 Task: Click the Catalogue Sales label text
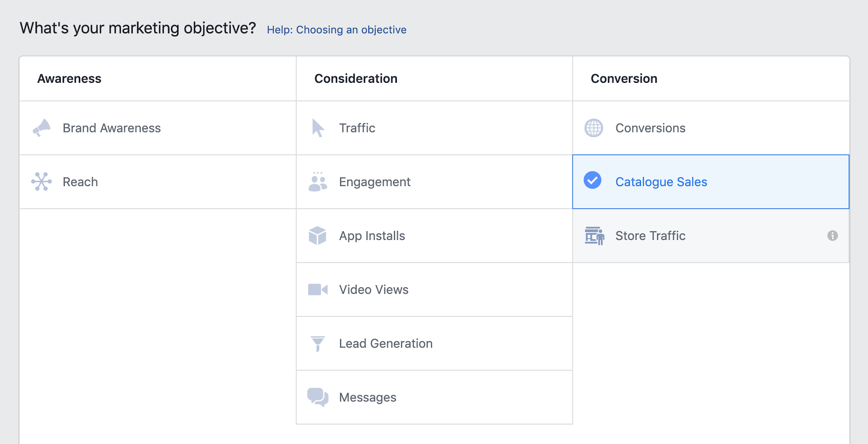click(x=661, y=182)
